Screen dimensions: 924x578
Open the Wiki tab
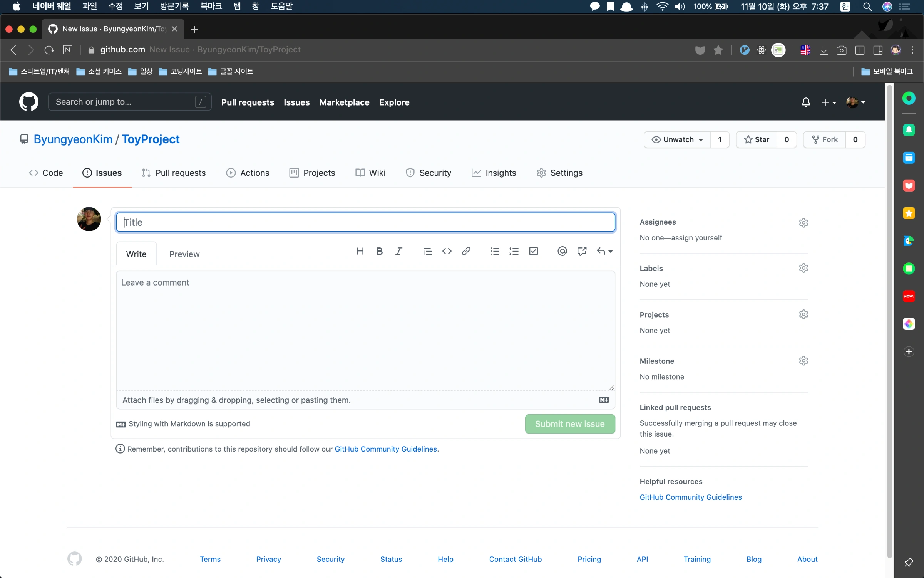pos(370,173)
